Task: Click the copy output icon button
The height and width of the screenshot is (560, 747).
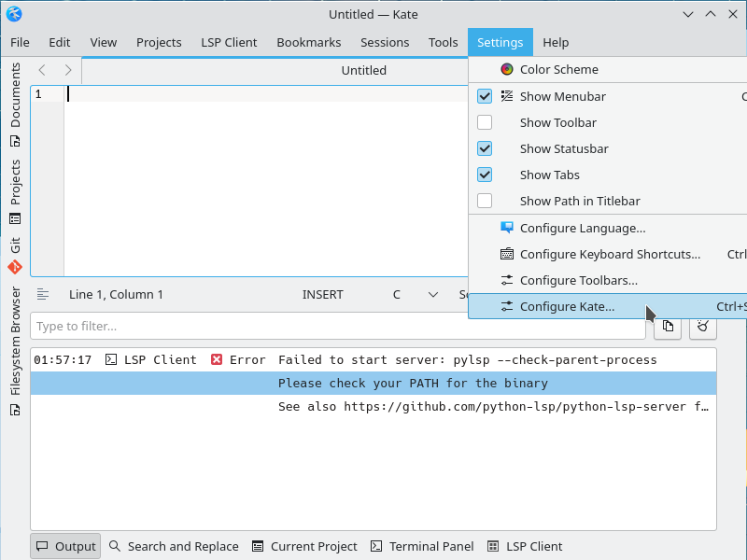Action: pyautogui.click(x=668, y=326)
